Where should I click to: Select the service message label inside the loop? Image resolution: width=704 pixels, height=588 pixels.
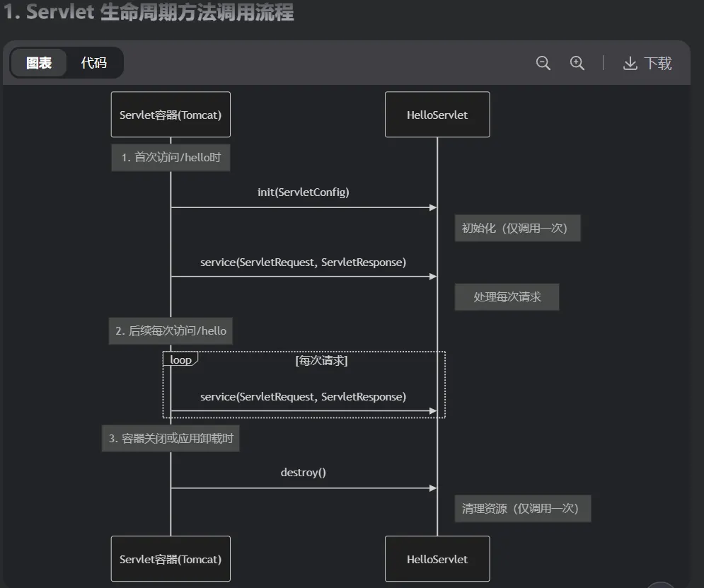(x=303, y=397)
